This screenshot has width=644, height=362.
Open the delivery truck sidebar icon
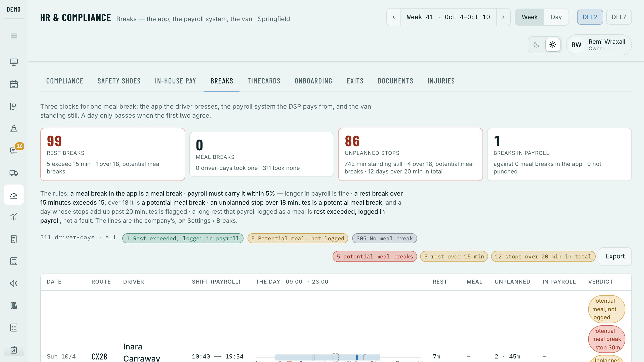point(14,173)
